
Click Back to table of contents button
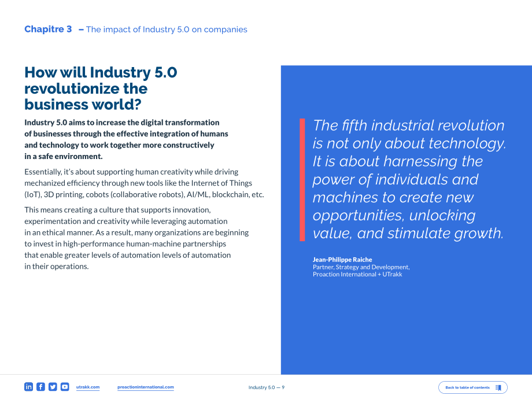coord(473,387)
